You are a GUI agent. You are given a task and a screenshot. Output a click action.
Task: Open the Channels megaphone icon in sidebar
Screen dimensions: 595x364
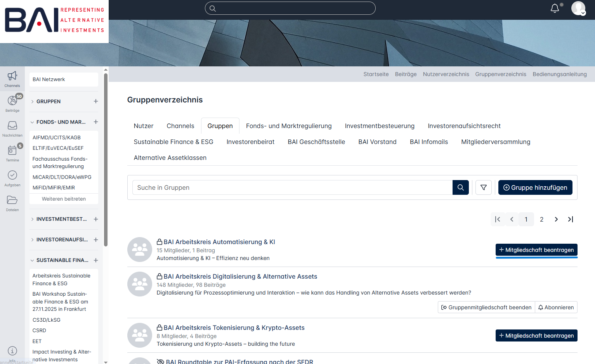tap(12, 76)
